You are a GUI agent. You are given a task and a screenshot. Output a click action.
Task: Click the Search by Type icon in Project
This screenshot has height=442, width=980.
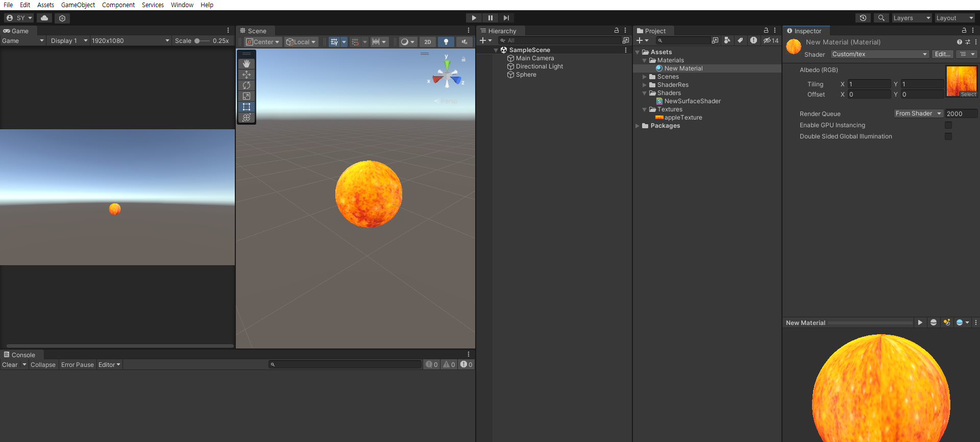point(727,40)
